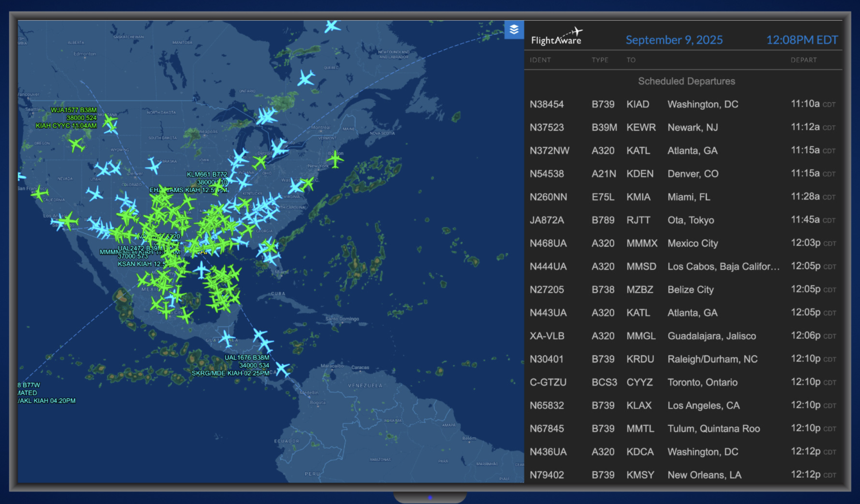Select the WJA1577 B38M flight label
This screenshot has width=860, height=504.
tap(66, 118)
